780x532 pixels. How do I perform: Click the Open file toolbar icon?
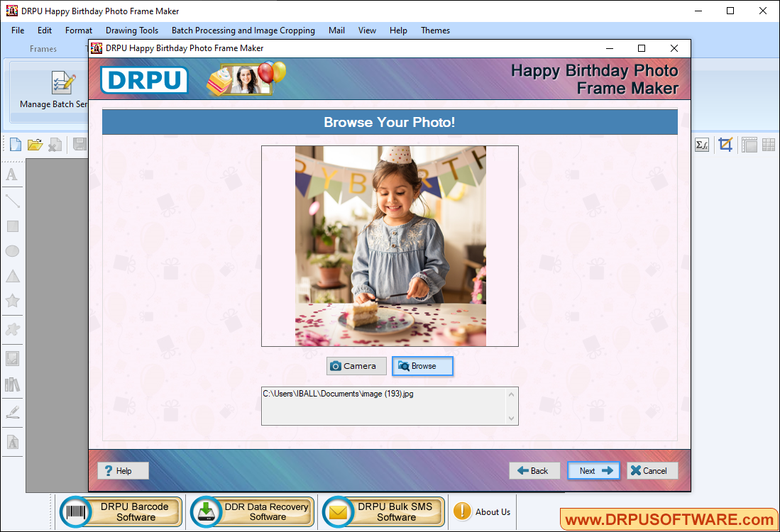coord(35,144)
